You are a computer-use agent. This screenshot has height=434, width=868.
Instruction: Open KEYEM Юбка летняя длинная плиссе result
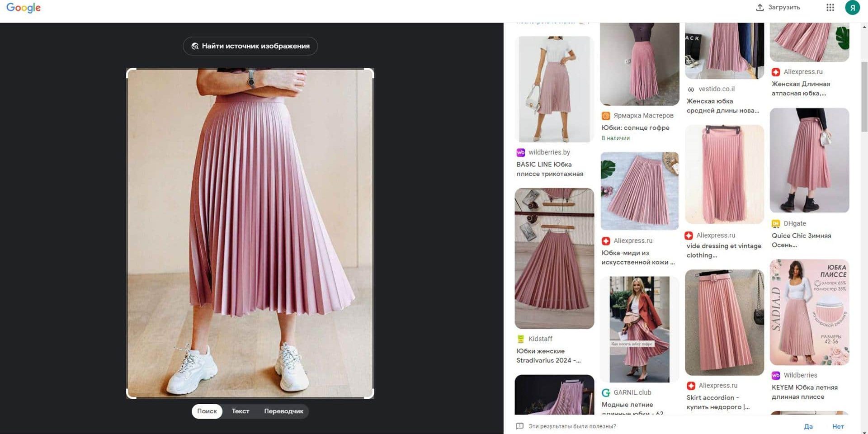(x=804, y=392)
